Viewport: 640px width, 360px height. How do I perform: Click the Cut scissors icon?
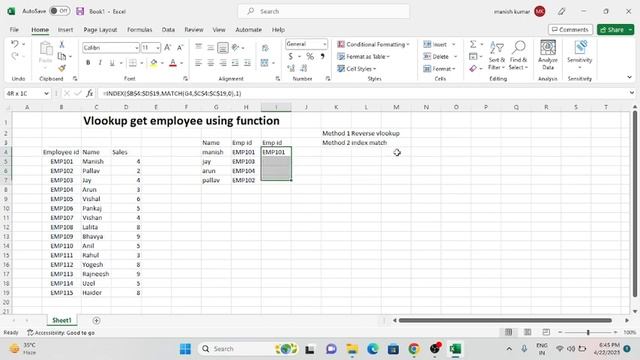62,44
